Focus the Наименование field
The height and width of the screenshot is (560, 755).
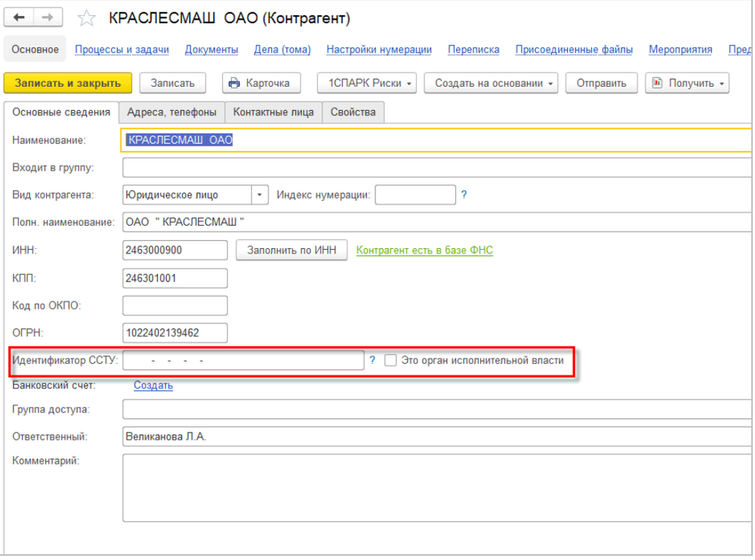[436, 140]
